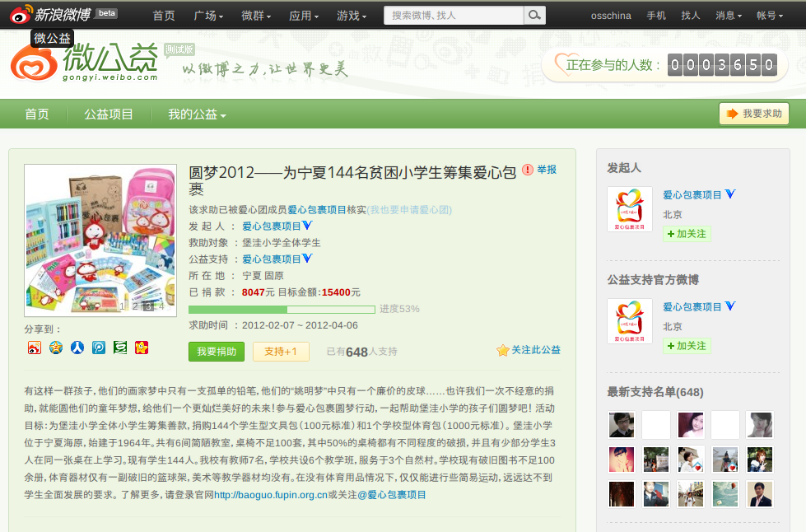The width and height of the screenshot is (806, 532).
Task: Click the 进度53% label
Action: click(x=399, y=309)
